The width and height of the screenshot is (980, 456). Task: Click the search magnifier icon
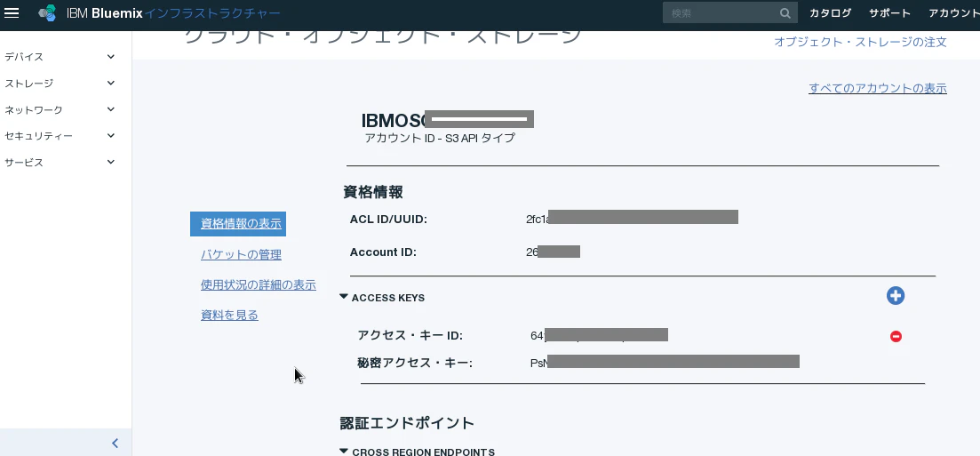pos(785,13)
